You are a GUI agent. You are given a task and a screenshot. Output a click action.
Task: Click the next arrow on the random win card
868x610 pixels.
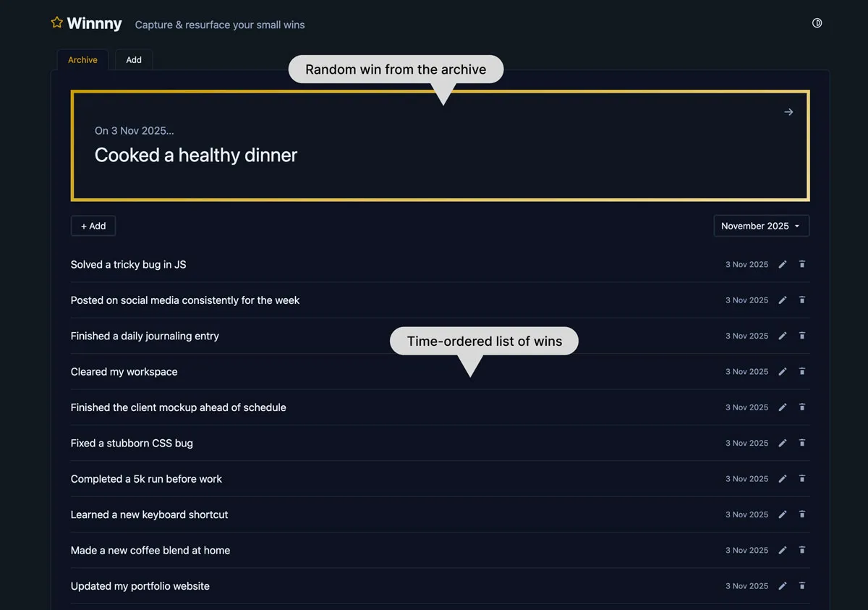788,111
